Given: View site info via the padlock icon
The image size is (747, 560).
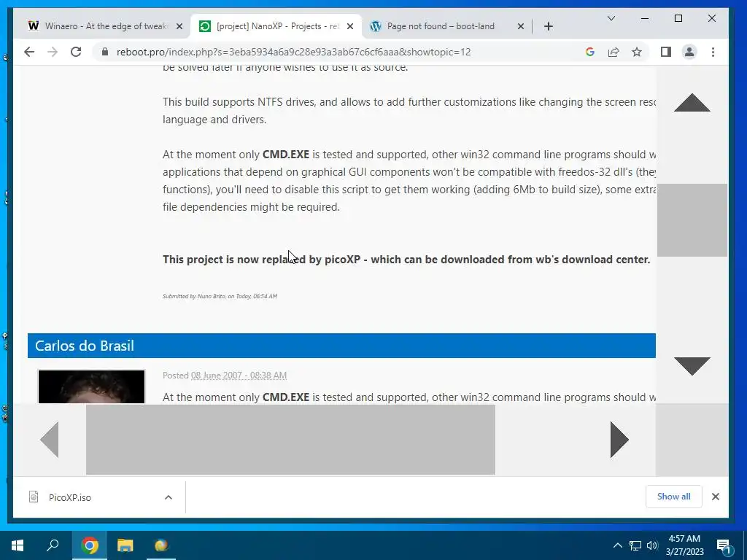Looking at the screenshot, I should click(x=105, y=52).
